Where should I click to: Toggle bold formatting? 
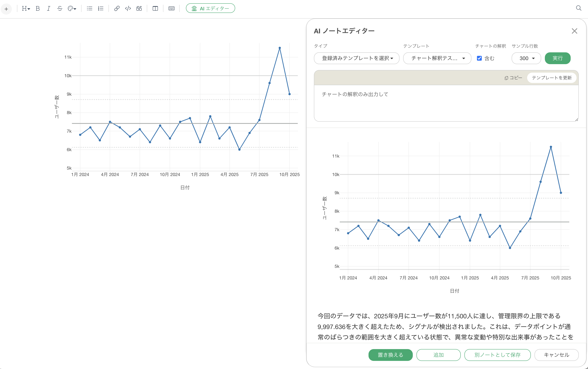coord(38,8)
